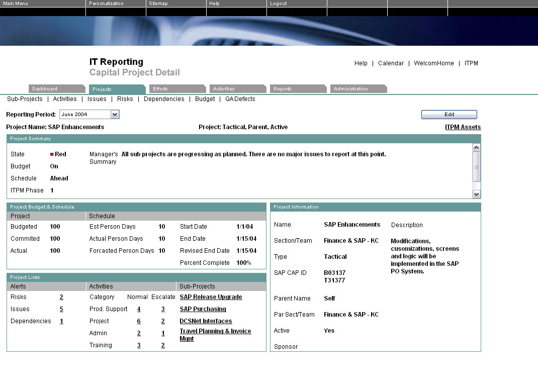Open the Reports tab
Screen dimensions: 538x392
click(x=298, y=89)
